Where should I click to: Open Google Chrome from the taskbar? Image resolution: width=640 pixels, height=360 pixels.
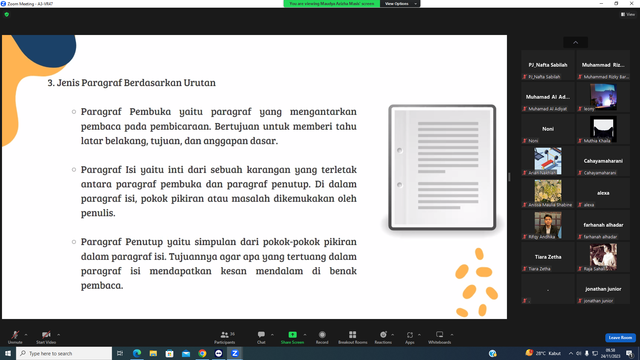click(202, 353)
